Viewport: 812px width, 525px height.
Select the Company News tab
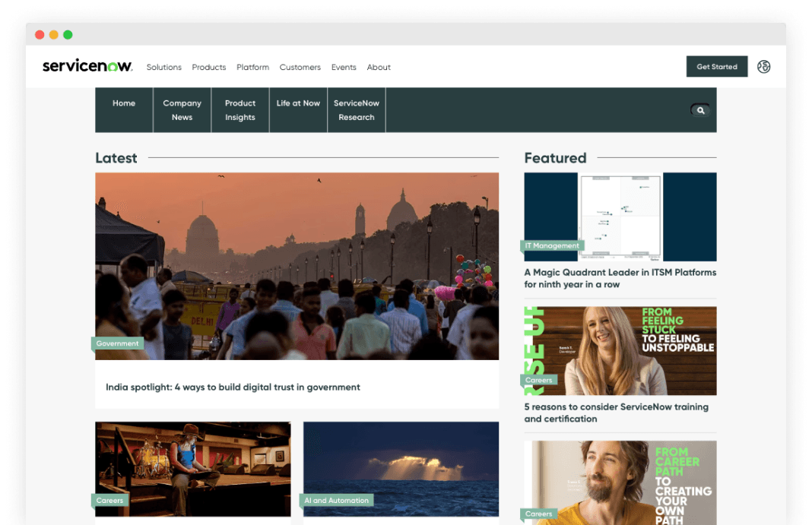click(182, 109)
